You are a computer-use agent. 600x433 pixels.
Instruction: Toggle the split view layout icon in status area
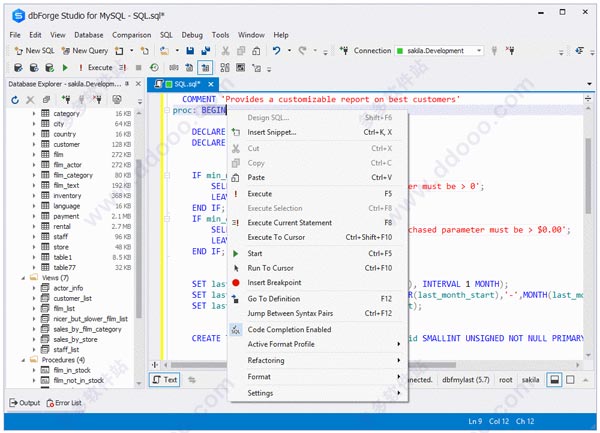point(554,380)
